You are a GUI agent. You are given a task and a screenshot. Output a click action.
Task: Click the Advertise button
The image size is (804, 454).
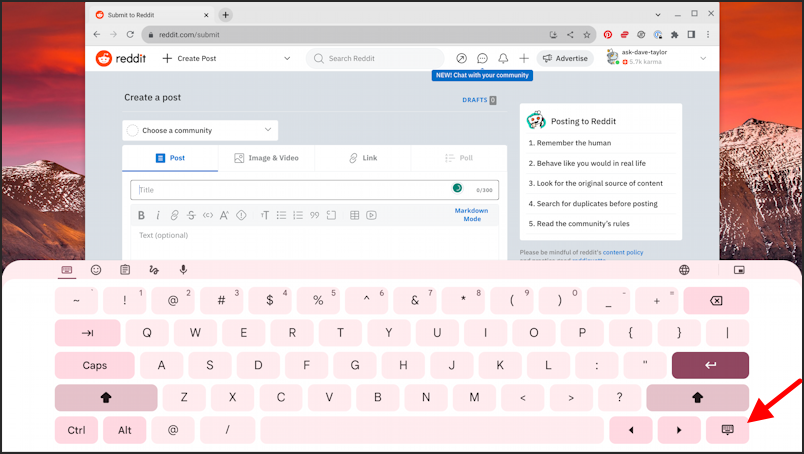coord(565,59)
